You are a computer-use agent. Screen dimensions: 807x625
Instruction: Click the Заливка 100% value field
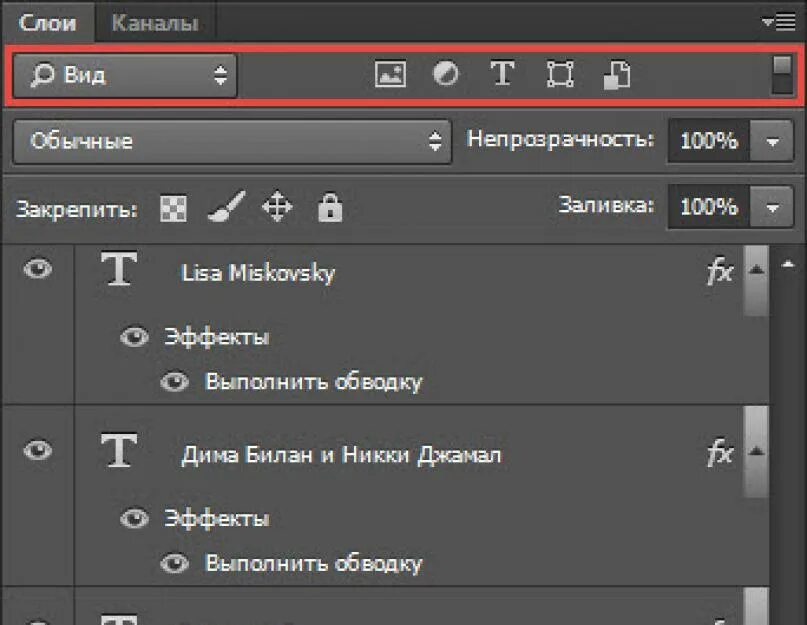point(709,206)
